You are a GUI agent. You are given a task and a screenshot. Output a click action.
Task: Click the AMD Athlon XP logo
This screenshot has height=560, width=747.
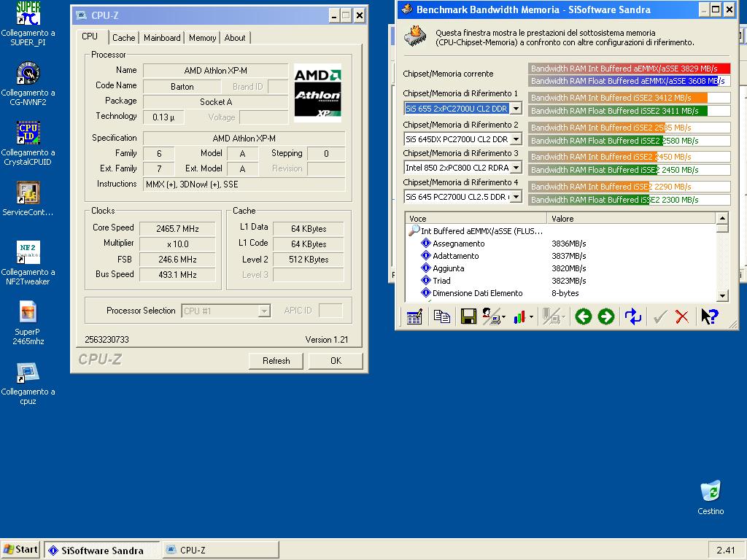pos(318,93)
